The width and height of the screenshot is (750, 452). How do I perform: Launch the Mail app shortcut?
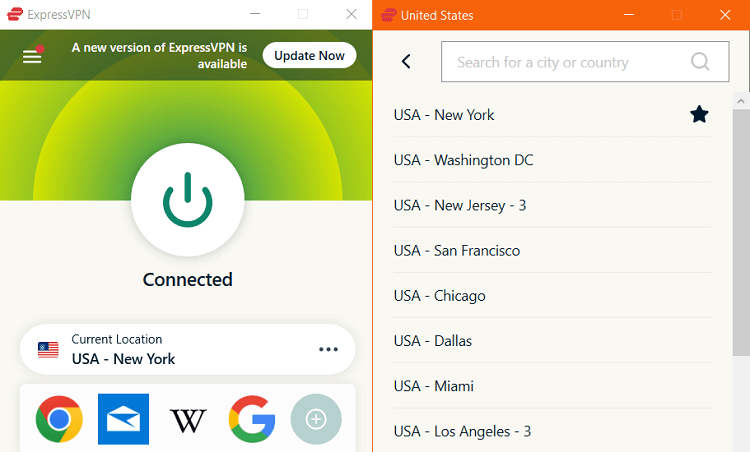click(x=123, y=419)
